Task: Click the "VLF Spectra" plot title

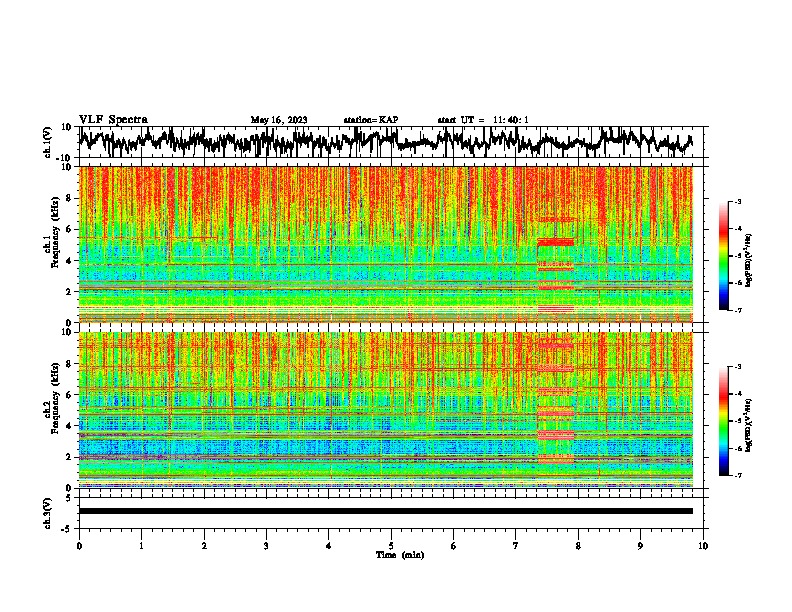Action: coord(114,120)
